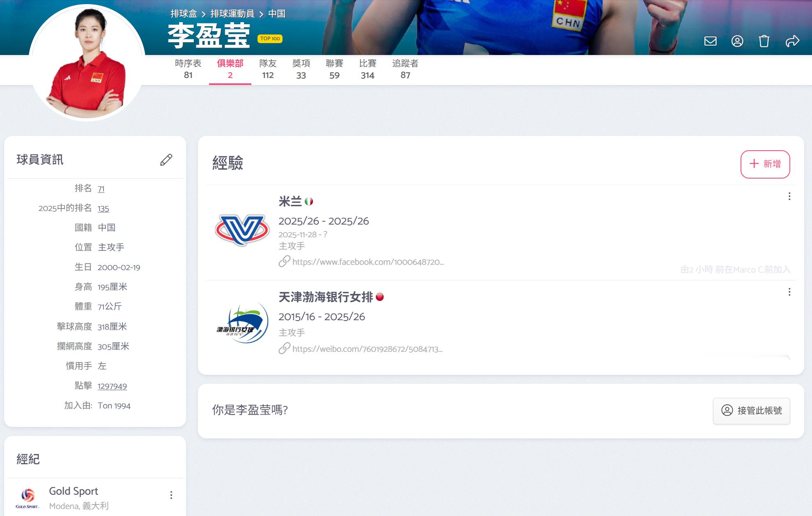
Task: Select the trash delete icon
Action: pos(764,41)
